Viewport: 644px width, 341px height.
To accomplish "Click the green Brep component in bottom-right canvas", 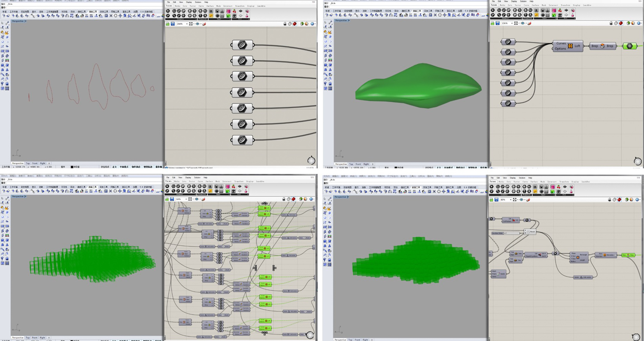I will tap(629, 255).
